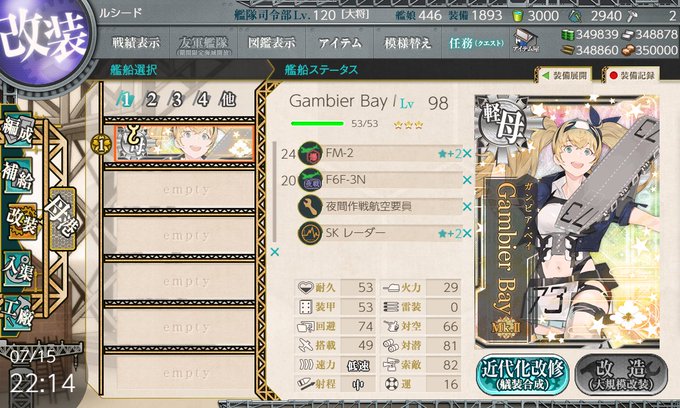Expand the 装備展開 equipment deploy panel

pyautogui.click(x=565, y=75)
